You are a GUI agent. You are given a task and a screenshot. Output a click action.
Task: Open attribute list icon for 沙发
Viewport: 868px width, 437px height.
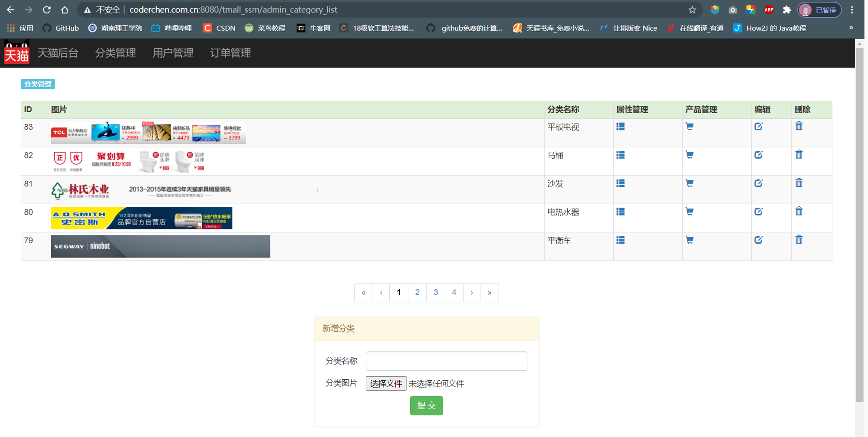coord(620,183)
